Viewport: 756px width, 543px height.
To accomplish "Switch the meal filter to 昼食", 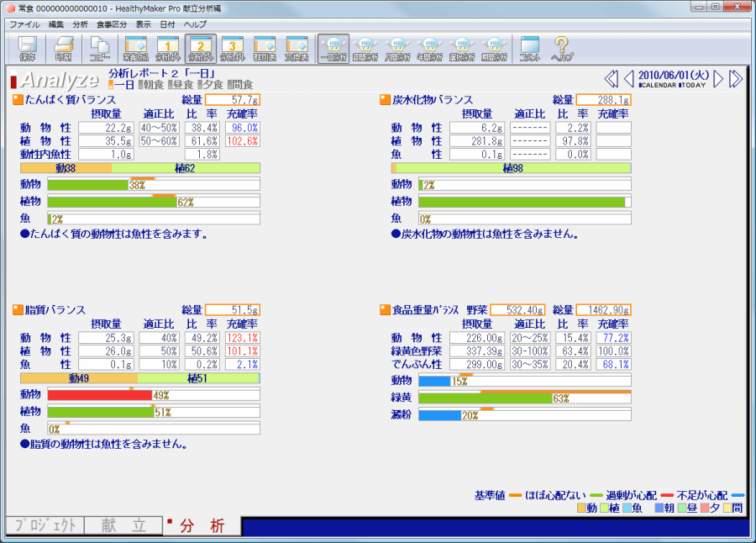I will pyautogui.click(x=181, y=85).
